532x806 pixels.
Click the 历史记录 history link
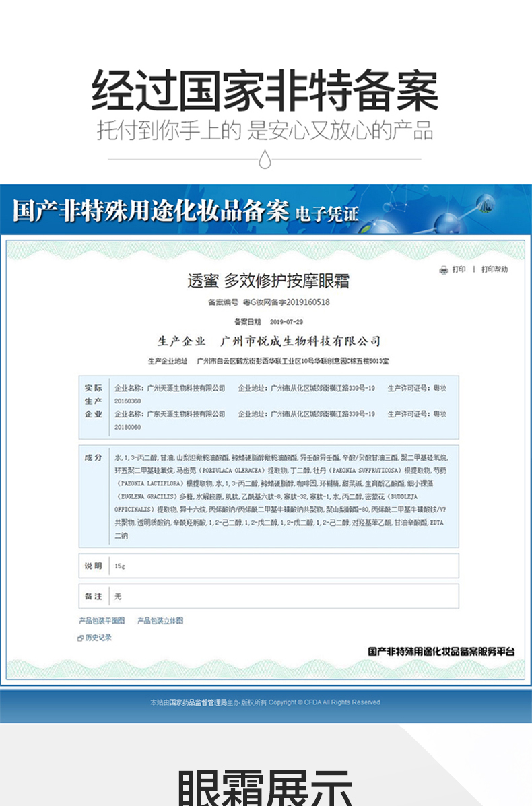(98, 638)
